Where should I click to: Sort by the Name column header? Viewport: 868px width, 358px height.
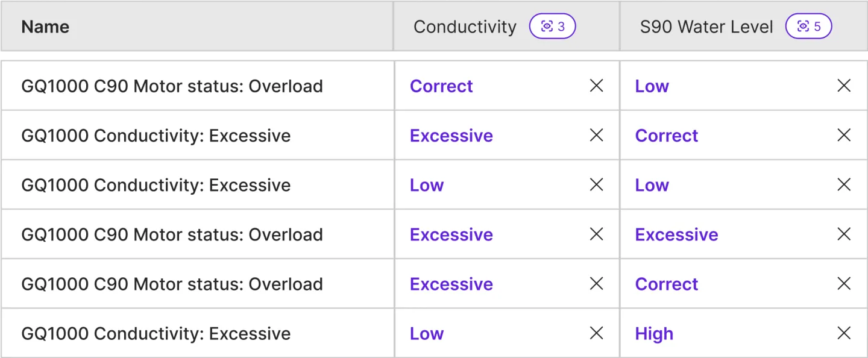(45, 27)
